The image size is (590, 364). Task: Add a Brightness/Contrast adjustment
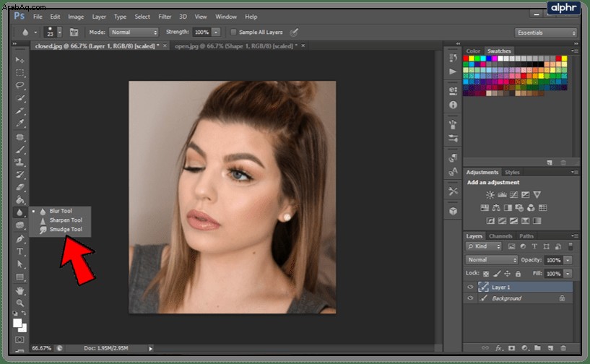[490, 194]
